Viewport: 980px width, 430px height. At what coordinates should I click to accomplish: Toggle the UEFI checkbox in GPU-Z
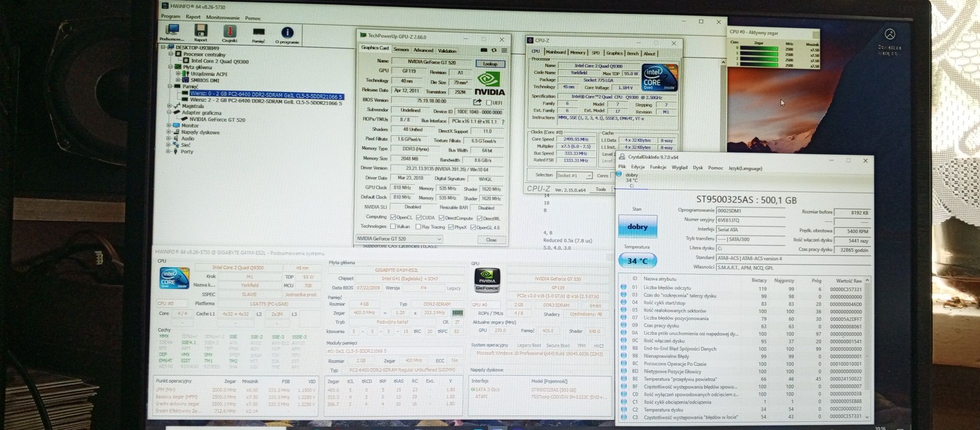pos(489,103)
